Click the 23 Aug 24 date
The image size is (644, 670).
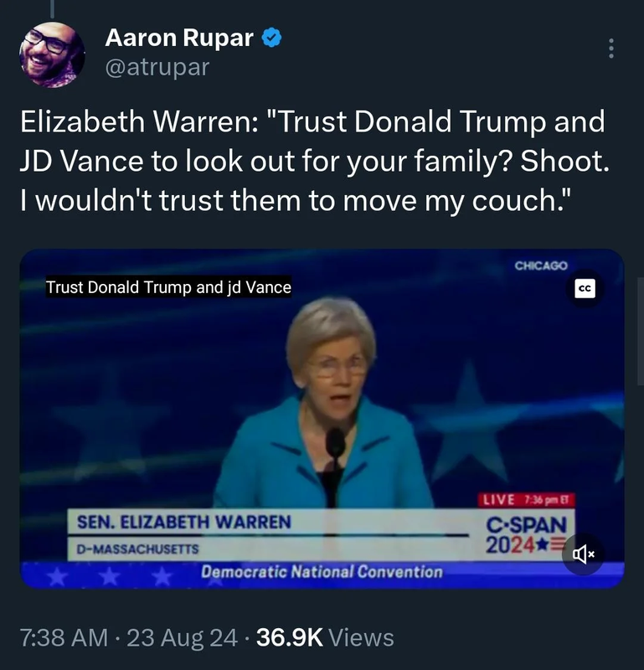click(182, 637)
